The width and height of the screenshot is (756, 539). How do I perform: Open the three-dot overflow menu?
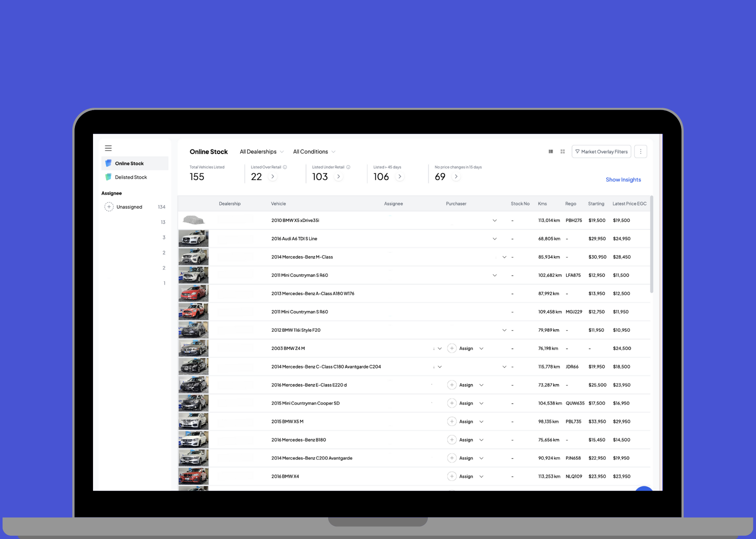[x=640, y=151]
